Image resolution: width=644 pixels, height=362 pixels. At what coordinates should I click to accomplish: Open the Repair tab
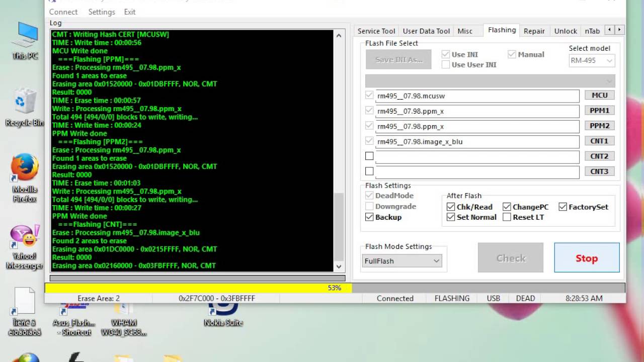coord(534,31)
